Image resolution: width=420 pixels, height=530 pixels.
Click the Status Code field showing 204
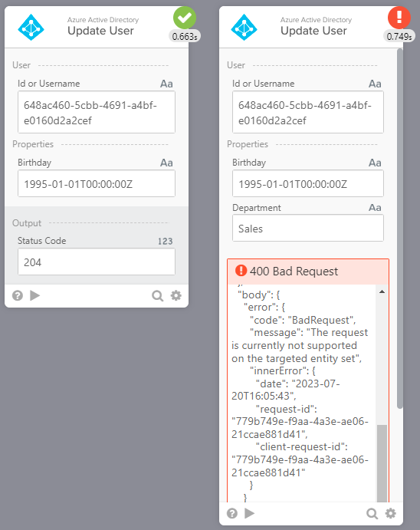click(x=97, y=262)
